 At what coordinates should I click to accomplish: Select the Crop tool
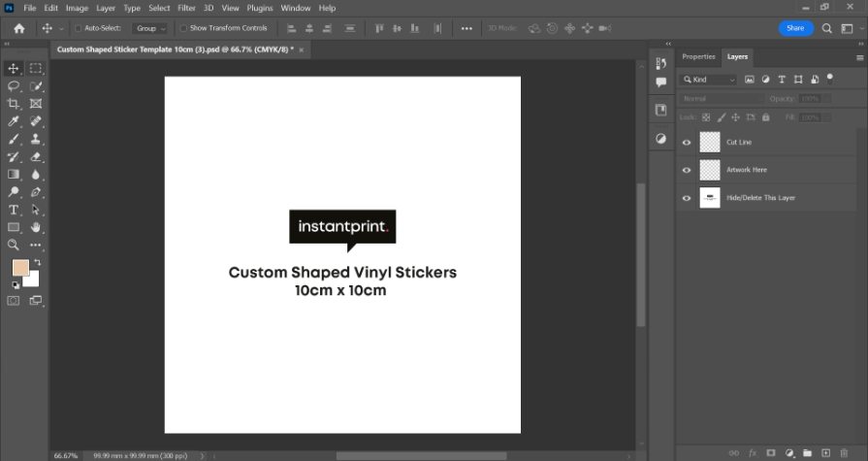click(x=14, y=104)
